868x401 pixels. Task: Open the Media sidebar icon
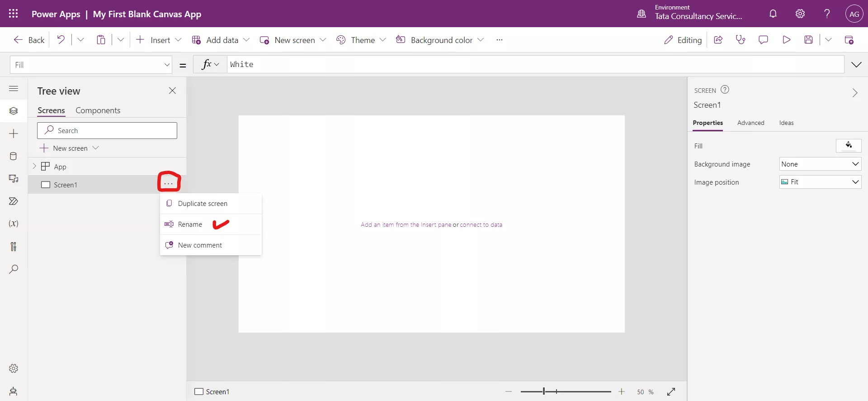[x=14, y=179]
